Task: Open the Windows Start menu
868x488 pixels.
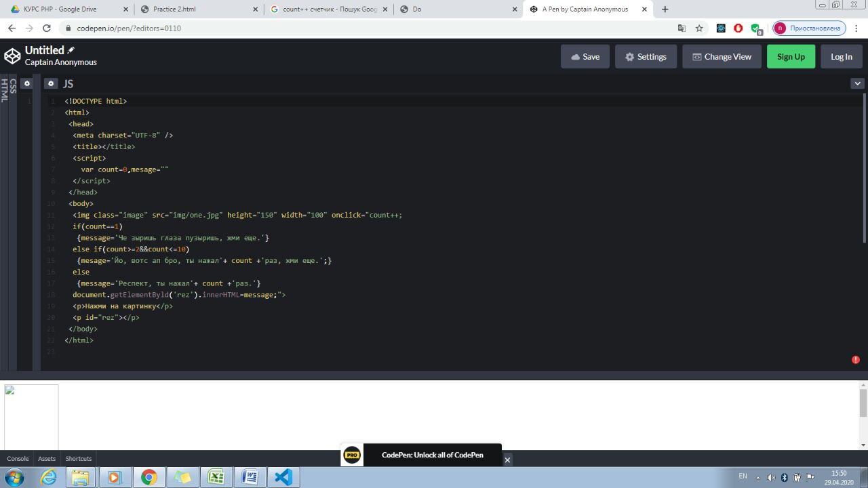Action: 14,477
